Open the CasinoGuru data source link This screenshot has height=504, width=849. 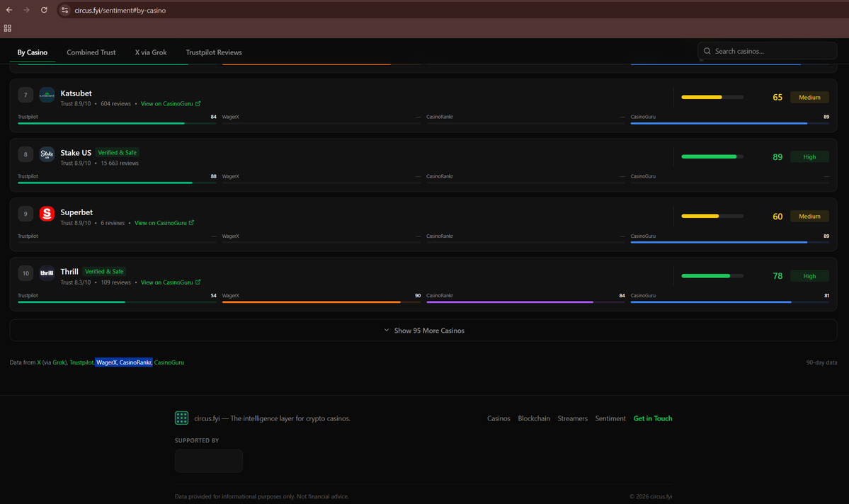169,362
